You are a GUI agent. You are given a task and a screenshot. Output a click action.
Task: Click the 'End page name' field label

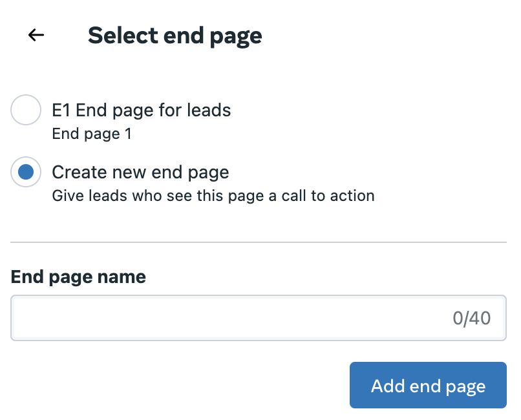[78, 277]
